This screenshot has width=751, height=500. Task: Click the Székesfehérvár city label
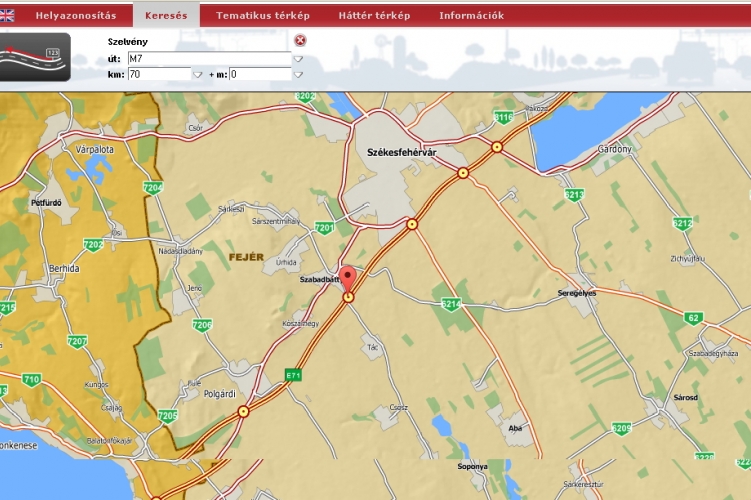[x=396, y=151]
